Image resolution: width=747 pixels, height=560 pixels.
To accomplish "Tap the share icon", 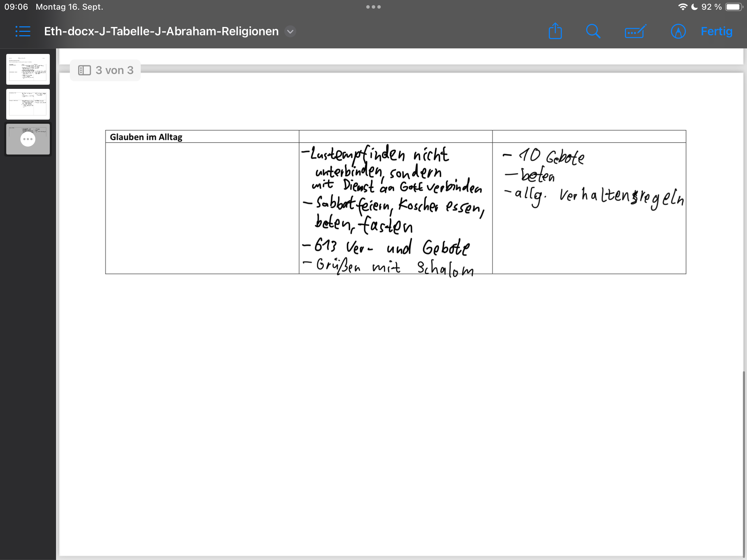I will click(x=555, y=31).
